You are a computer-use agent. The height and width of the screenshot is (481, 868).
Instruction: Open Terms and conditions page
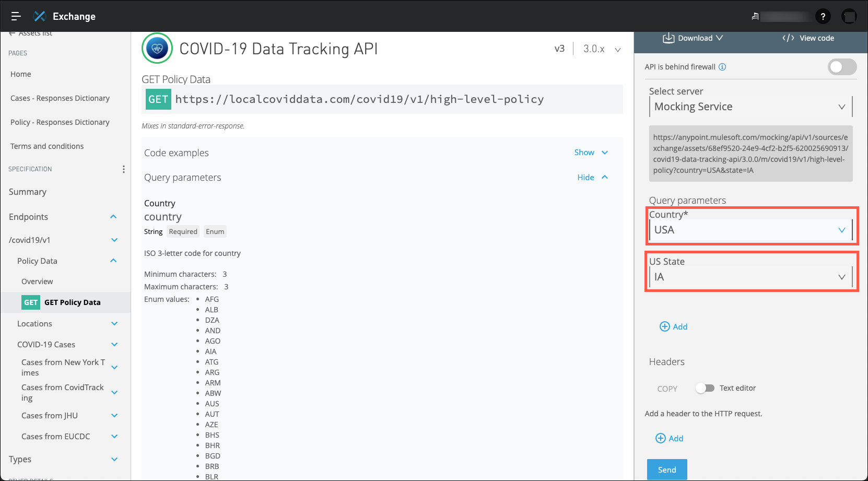(x=47, y=146)
